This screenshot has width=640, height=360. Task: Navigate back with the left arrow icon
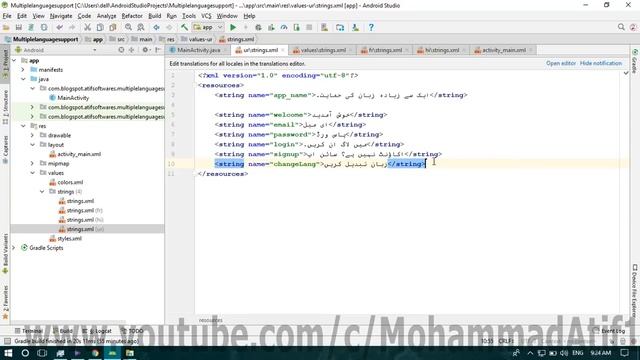(x=156, y=27)
